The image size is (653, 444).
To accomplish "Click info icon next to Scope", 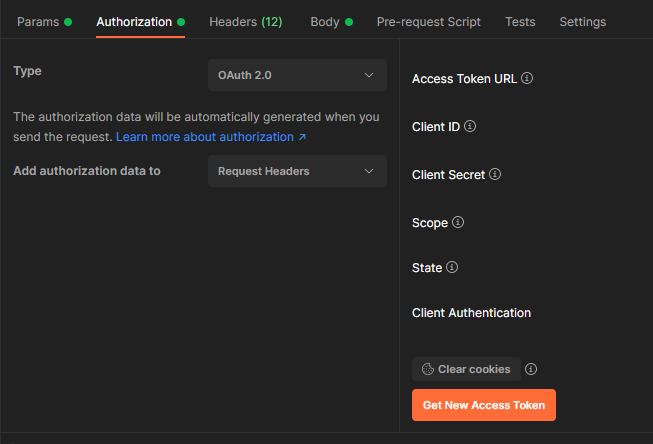I will 458,222.
